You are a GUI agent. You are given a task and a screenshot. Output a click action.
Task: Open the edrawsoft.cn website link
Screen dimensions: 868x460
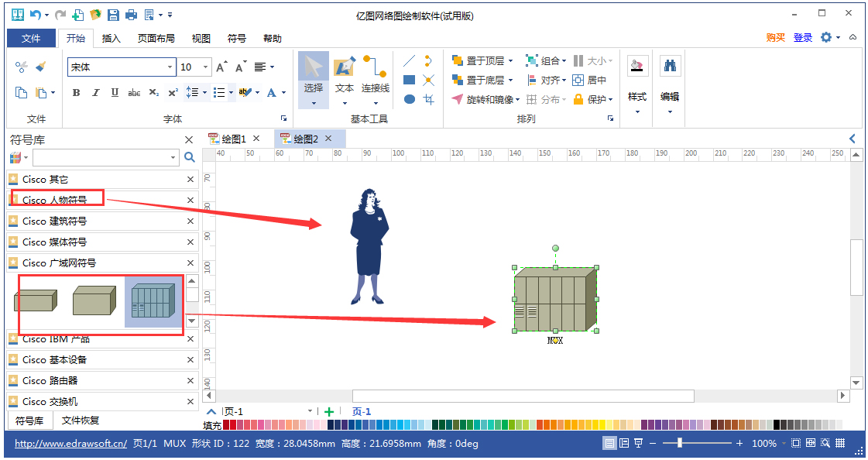71,444
